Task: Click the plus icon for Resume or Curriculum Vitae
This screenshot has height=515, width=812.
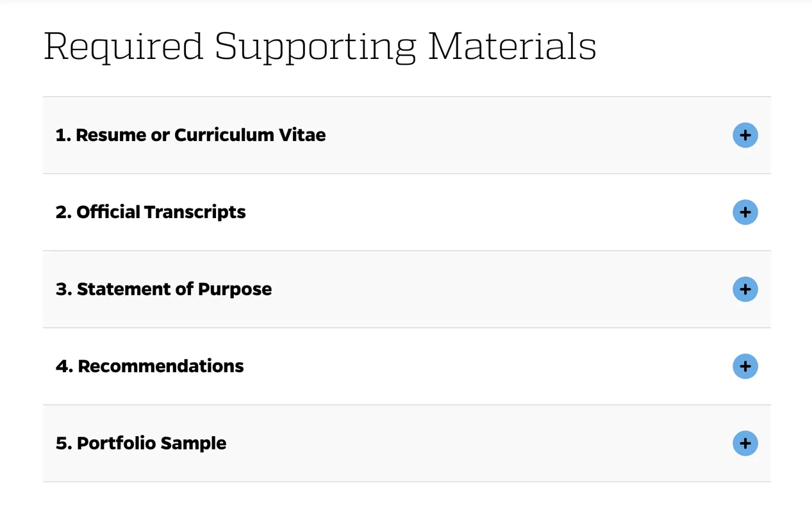Action: (745, 135)
